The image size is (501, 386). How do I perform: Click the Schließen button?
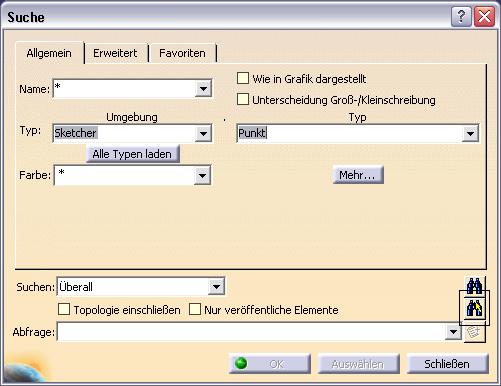tap(447, 364)
